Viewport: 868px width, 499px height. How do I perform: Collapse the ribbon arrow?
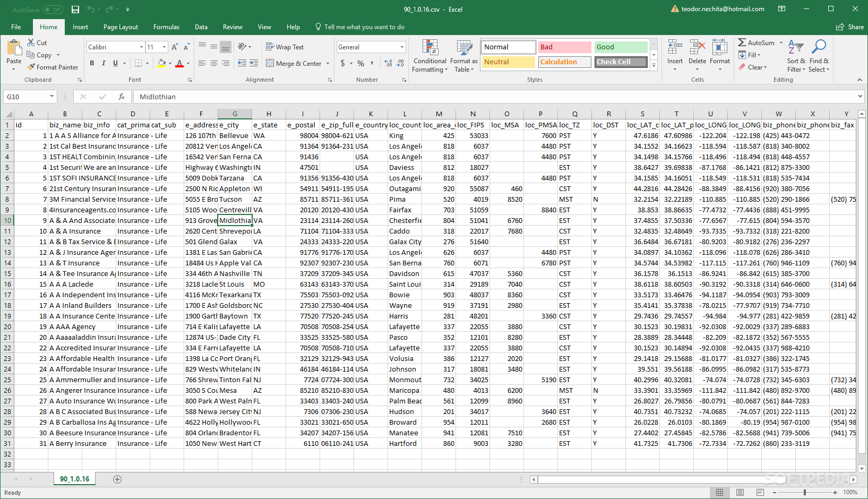[860, 80]
